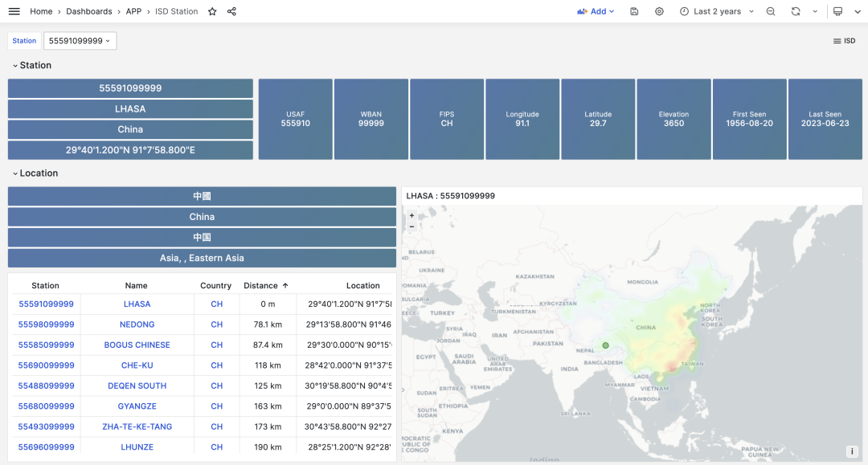Viewport: 868px width, 465px height.
Task: Click the share dashboard icon
Action: point(231,11)
